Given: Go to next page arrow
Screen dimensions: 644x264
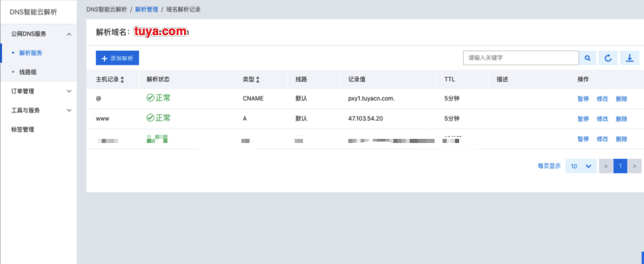Looking at the screenshot, I should point(635,166).
